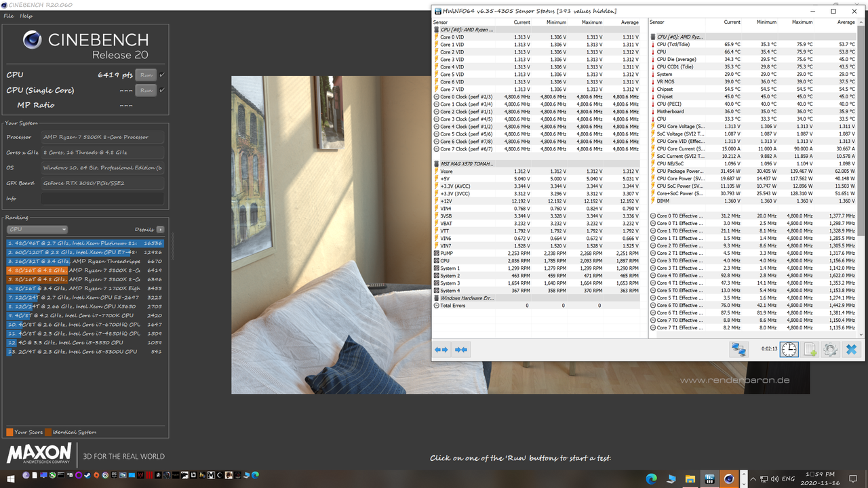Select ranking row Intel Xeon Platinum 16536
The width and height of the screenshot is (868, 488).
coord(85,242)
